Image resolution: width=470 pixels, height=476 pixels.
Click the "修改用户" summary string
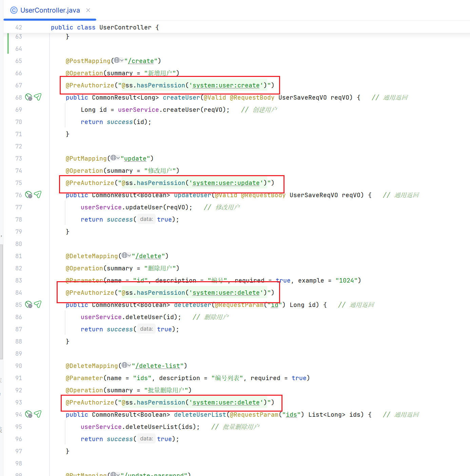pyautogui.click(x=160, y=171)
